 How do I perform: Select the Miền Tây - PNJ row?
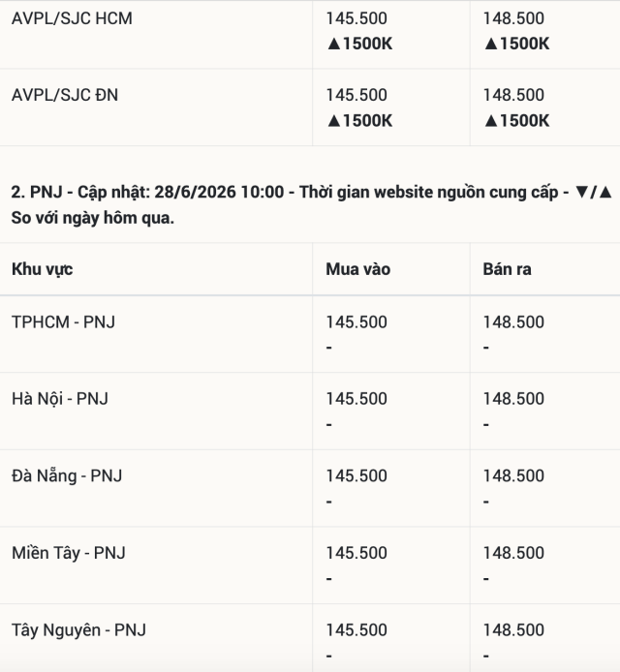[x=310, y=565]
